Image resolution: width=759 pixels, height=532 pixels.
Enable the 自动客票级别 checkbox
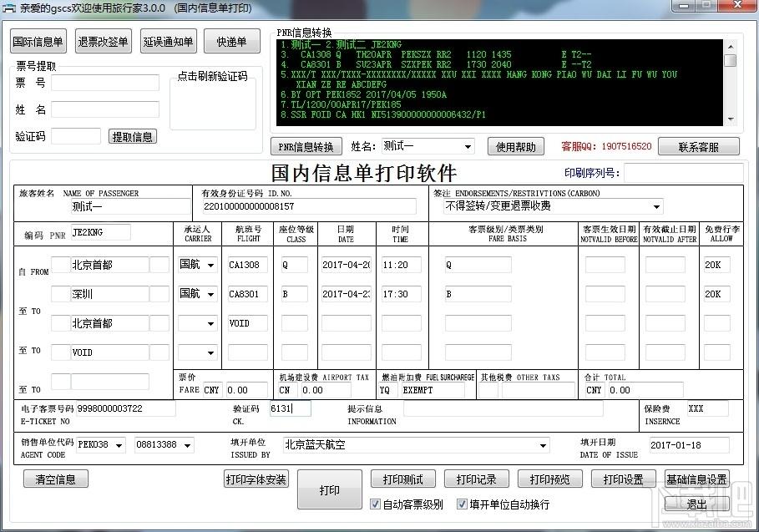tap(376, 504)
